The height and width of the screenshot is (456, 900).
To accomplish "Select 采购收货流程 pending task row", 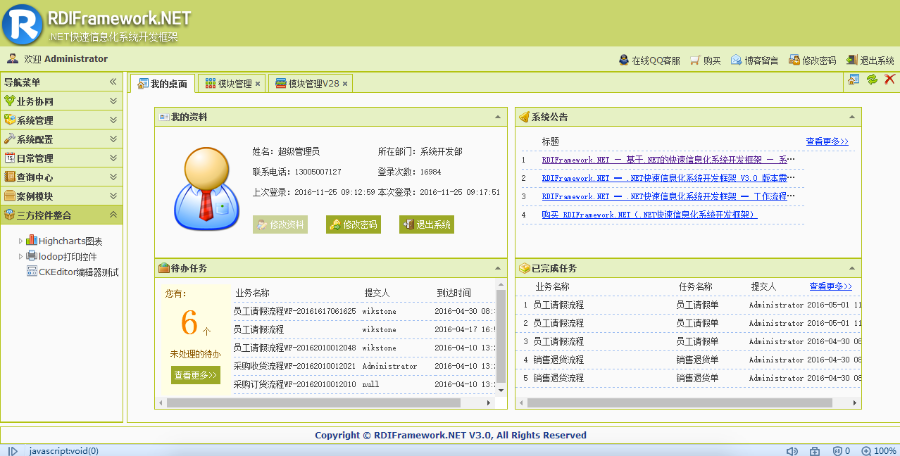I will 364,366.
